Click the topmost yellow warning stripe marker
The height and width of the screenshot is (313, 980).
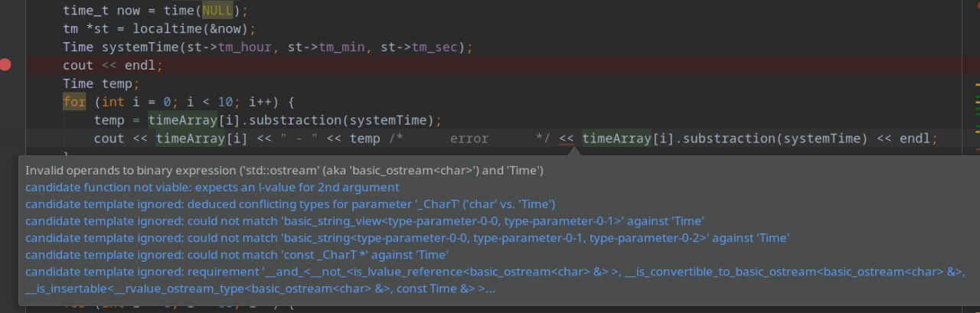coord(978,83)
